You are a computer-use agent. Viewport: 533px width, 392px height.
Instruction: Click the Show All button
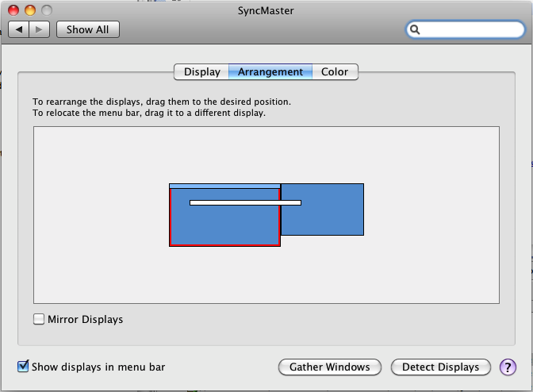(x=88, y=29)
